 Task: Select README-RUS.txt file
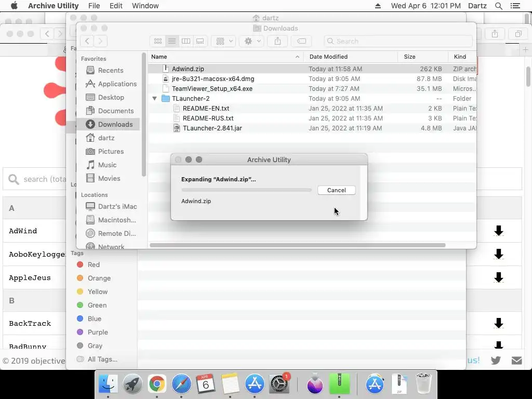(x=312, y=118)
